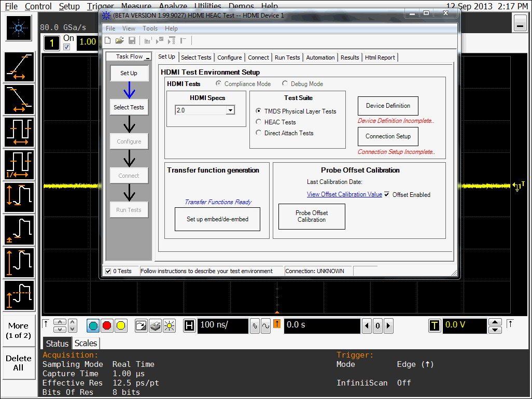Select Direct Attach Tests option

pyautogui.click(x=259, y=133)
